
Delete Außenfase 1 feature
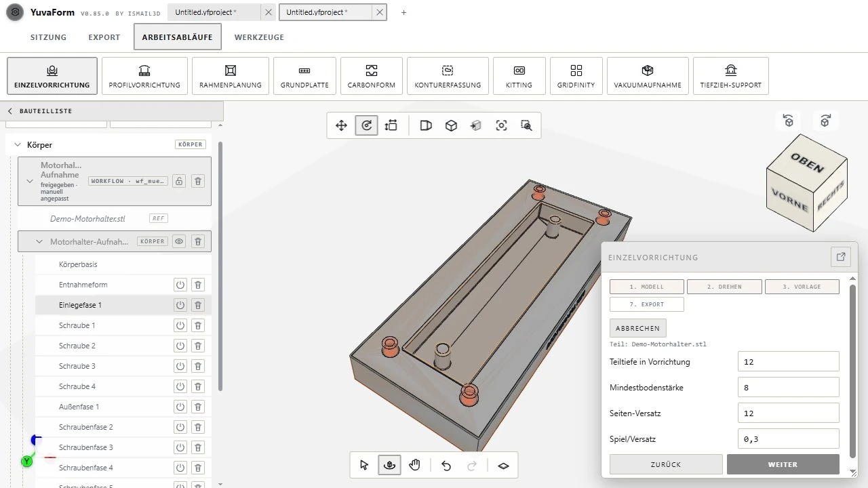point(198,407)
